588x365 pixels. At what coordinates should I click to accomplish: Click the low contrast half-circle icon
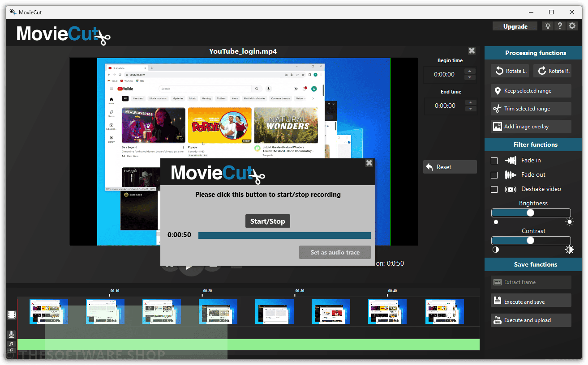[x=496, y=250]
